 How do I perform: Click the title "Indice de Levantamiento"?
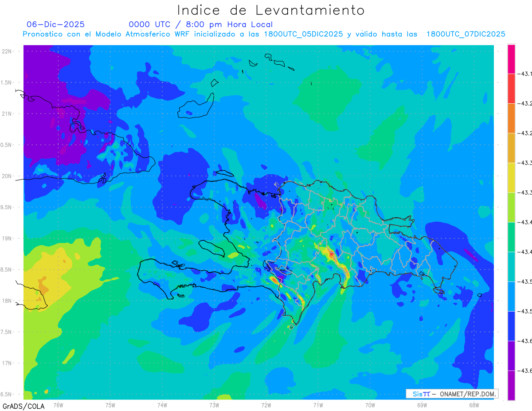click(271, 10)
